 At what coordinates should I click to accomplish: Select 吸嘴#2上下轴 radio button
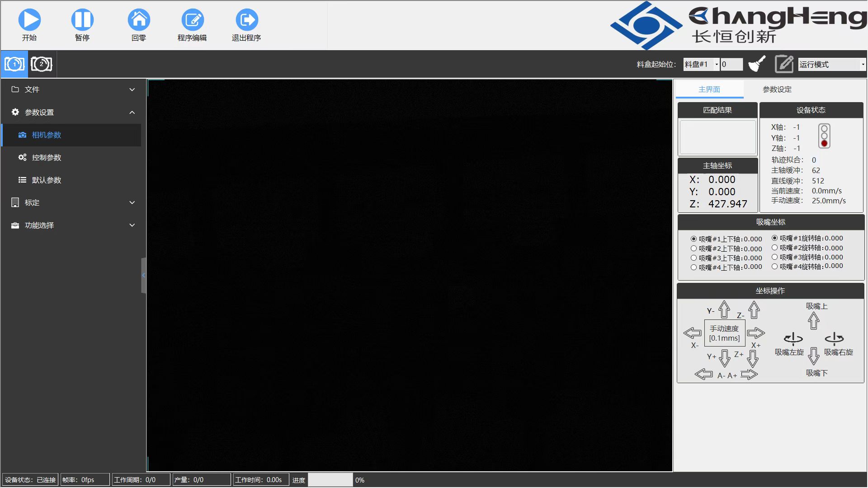693,249
